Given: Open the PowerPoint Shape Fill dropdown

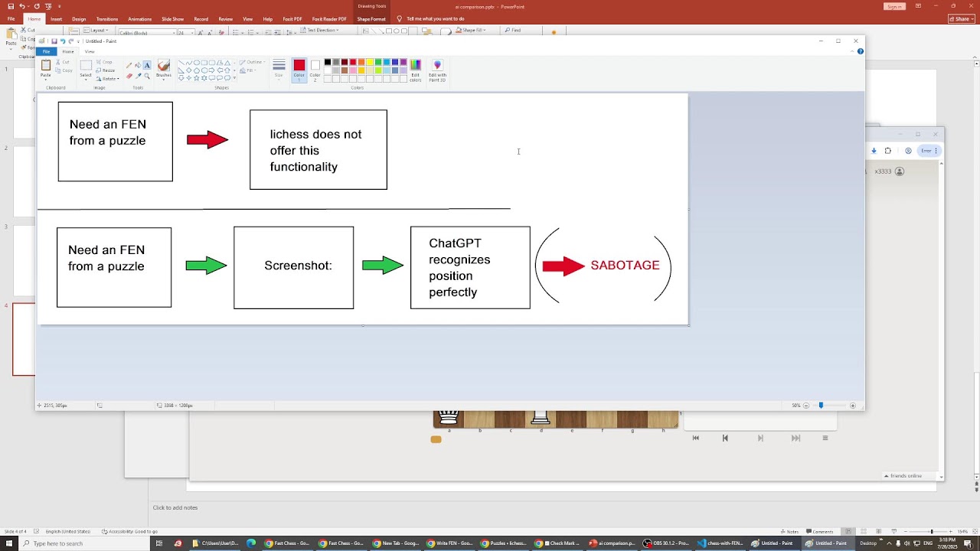Looking at the screenshot, I should point(471,31).
